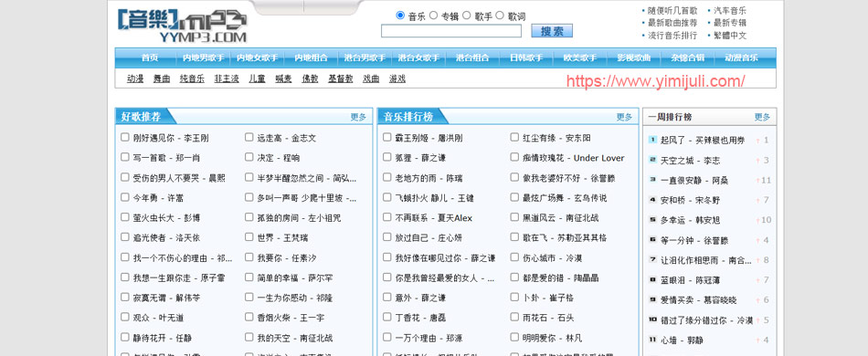Open the 非主流 sub-category link
Viewport: 868px width, 356px height.
click(x=227, y=79)
